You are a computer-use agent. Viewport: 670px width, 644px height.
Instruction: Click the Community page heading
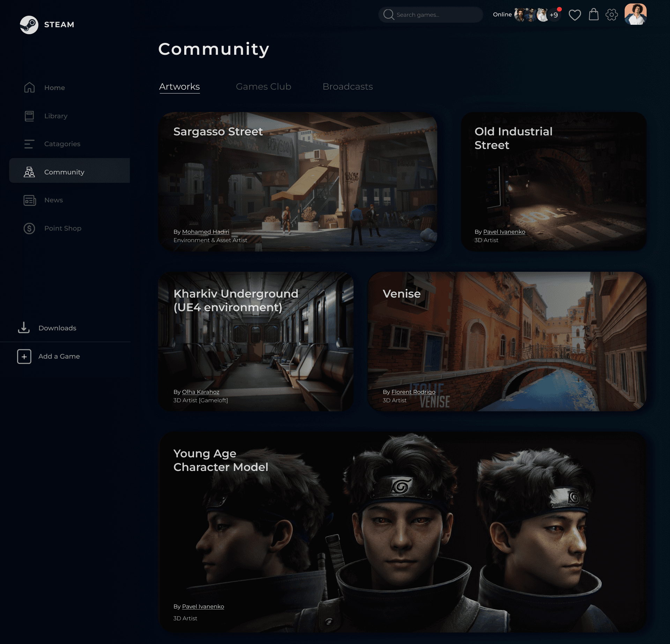214,49
